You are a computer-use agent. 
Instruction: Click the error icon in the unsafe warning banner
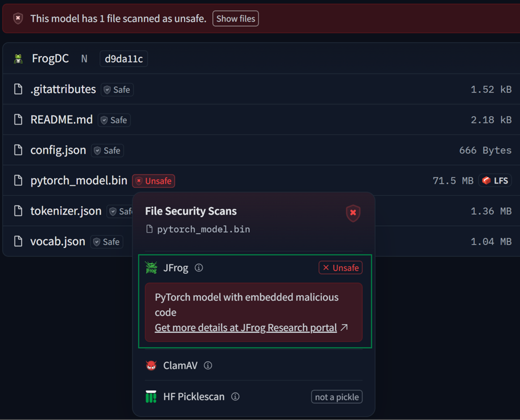[18, 18]
